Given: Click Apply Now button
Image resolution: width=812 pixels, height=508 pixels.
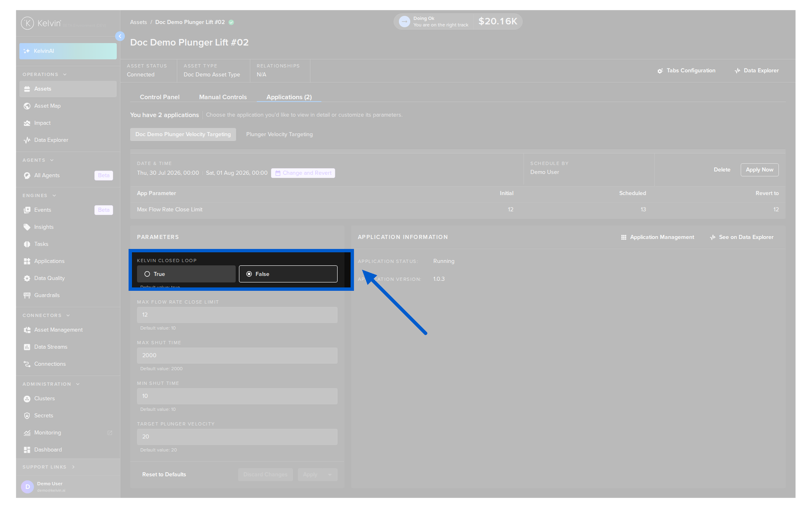Looking at the screenshot, I should (760, 170).
